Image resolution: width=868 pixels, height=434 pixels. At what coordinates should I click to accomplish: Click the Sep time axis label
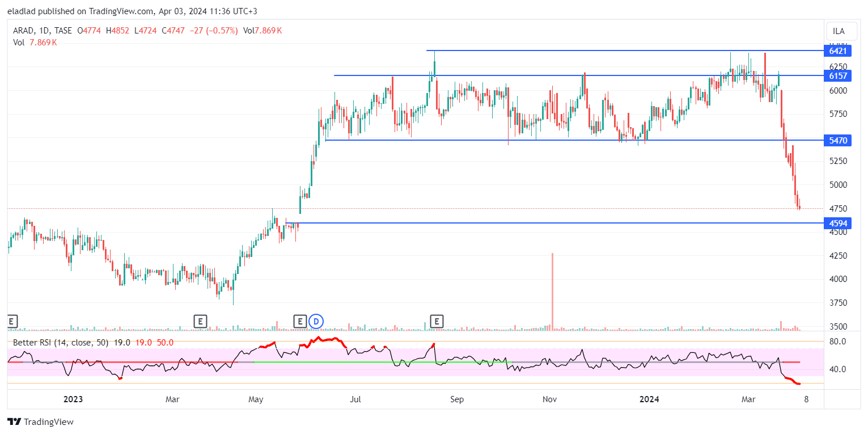457,399
